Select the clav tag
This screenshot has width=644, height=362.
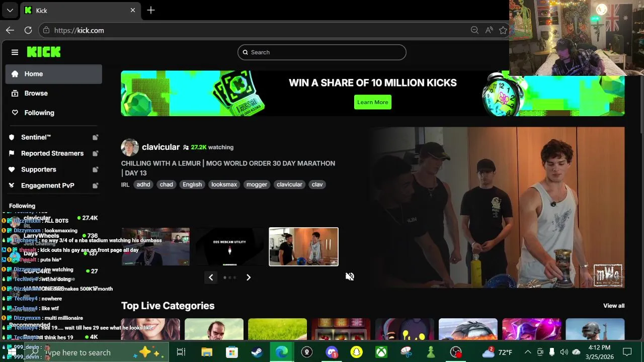(317, 185)
